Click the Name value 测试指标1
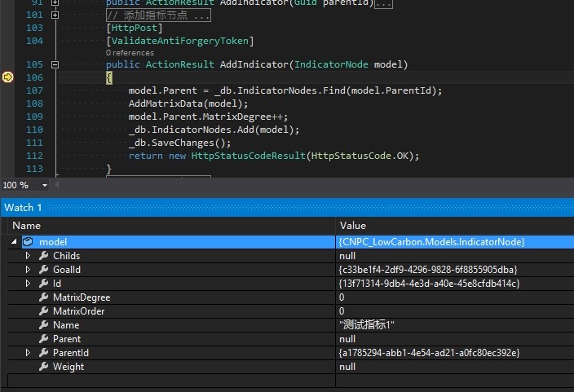 366,325
